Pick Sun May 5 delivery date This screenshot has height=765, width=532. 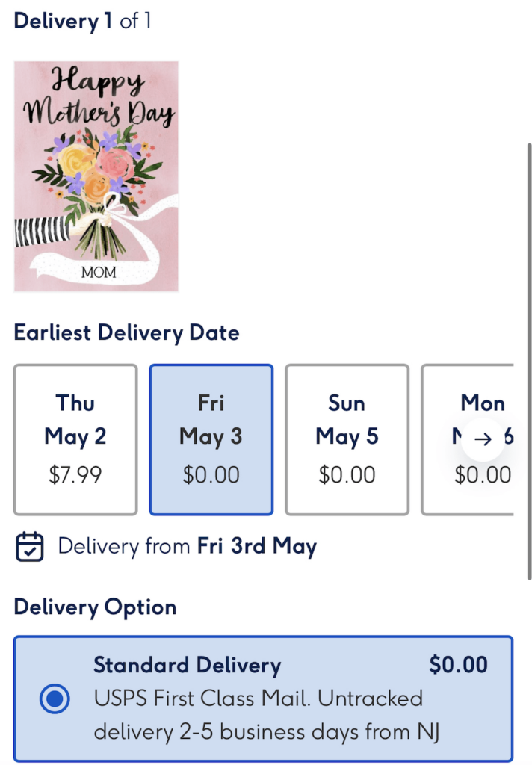347,439
